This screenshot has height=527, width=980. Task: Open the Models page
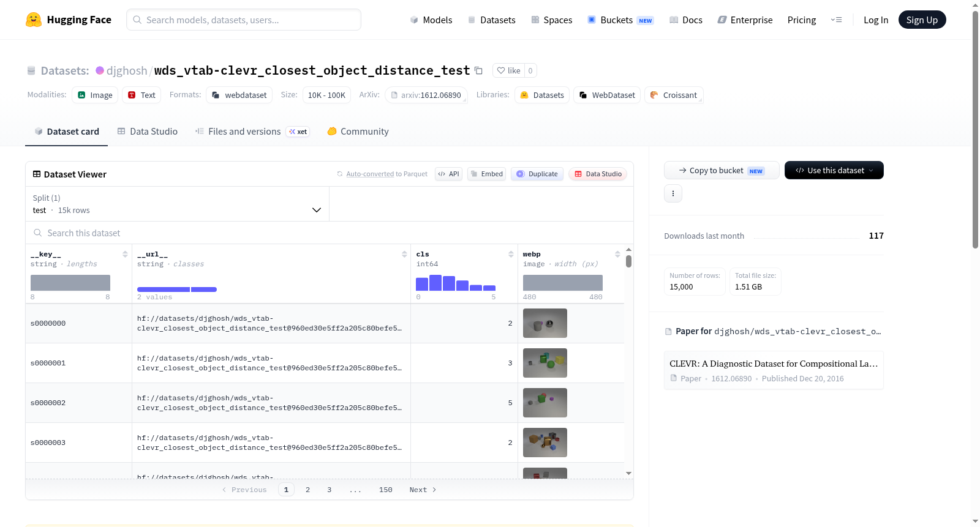tap(431, 20)
